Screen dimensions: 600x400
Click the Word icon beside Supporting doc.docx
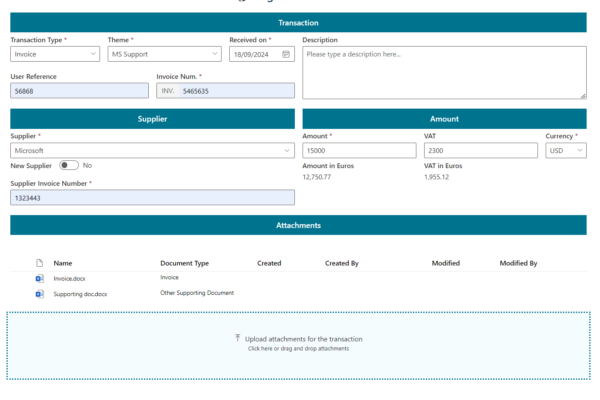coord(40,294)
